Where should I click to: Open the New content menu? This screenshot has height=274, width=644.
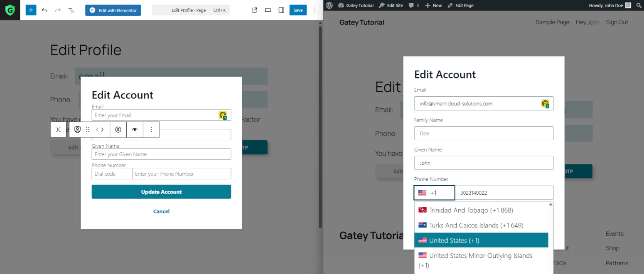coord(433,5)
